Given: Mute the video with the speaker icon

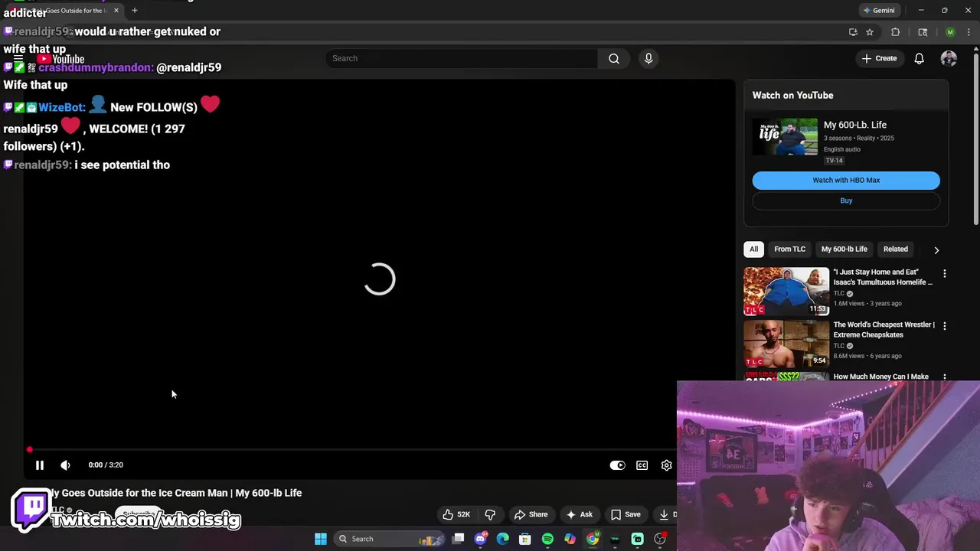Looking at the screenshot, I should (65, 465).
